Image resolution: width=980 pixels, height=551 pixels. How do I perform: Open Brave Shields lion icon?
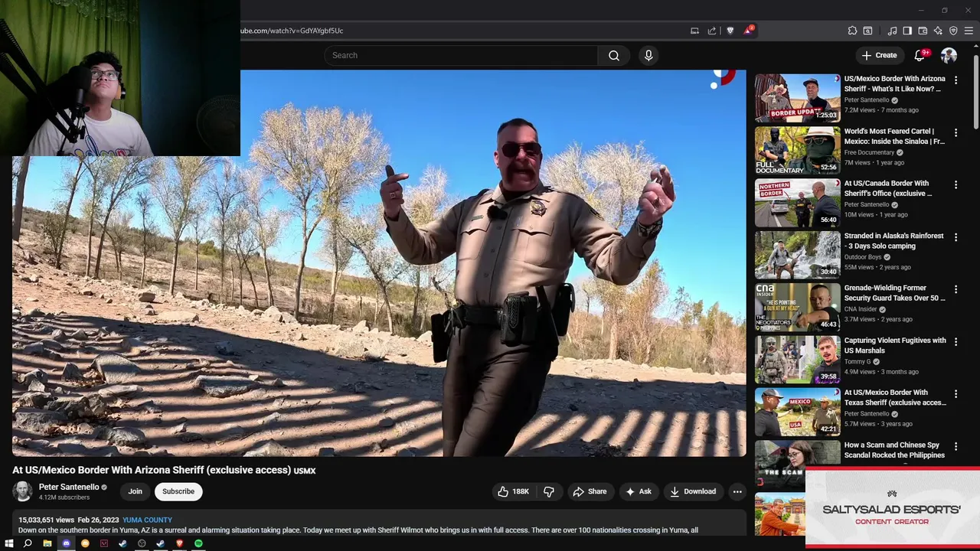(730, 31)
